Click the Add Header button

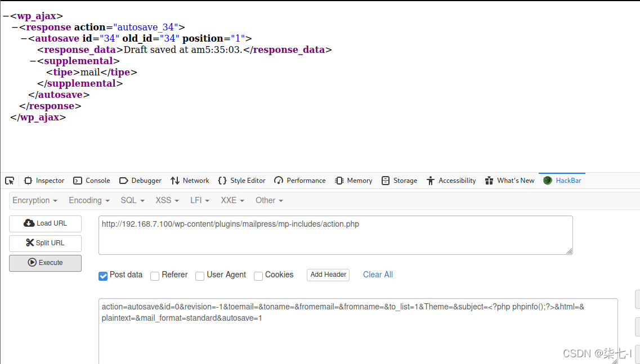click(328, 275)
